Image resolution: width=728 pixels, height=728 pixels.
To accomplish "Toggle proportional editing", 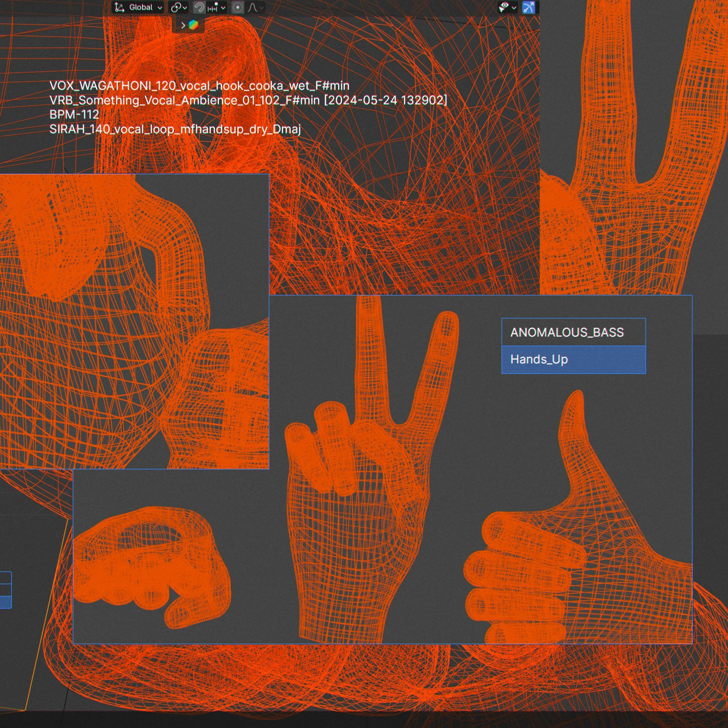I will point(237,8).
